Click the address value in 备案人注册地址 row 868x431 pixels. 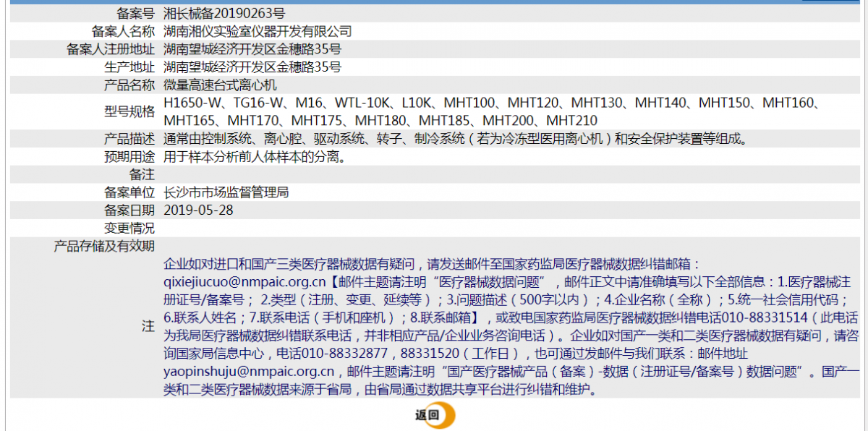(252, 49)
